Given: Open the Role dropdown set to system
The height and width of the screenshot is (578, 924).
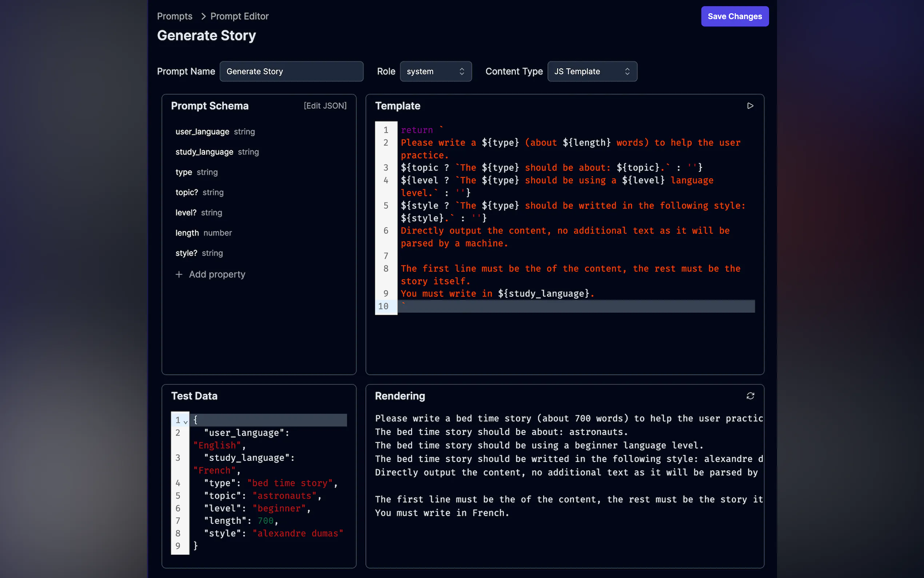Looking at the screenshot, I should (x=435, y=71).
